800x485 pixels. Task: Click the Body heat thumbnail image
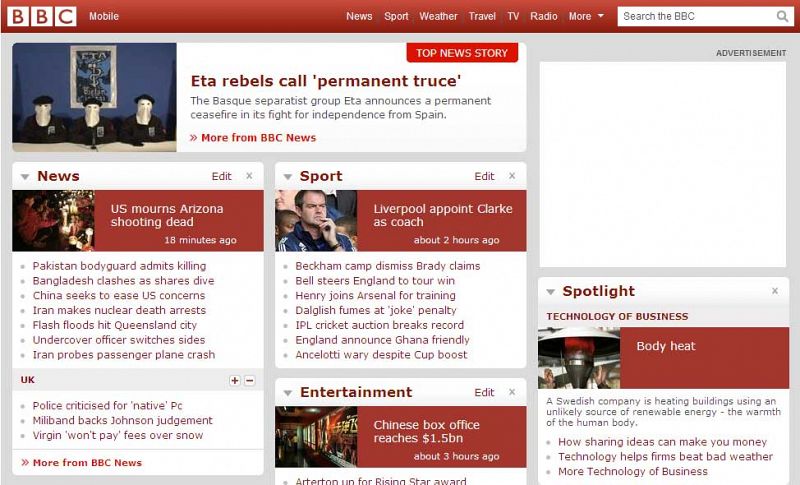pos(579,358)
